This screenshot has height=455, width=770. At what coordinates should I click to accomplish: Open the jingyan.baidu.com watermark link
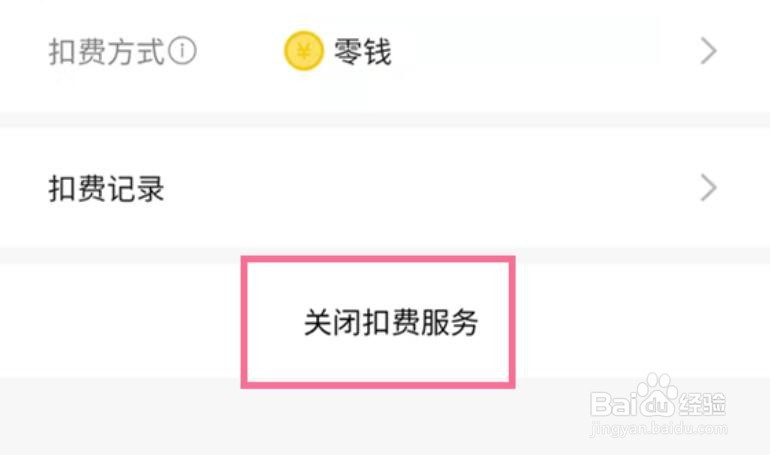pyautogui.click(x=659, y=428)
